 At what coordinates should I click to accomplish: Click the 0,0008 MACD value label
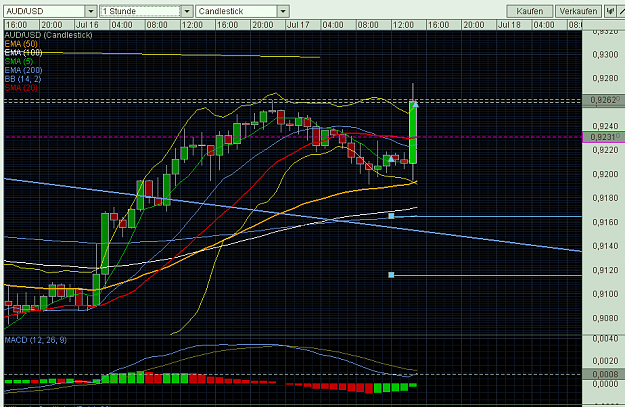pyautogui.click(x=604, y=374)
